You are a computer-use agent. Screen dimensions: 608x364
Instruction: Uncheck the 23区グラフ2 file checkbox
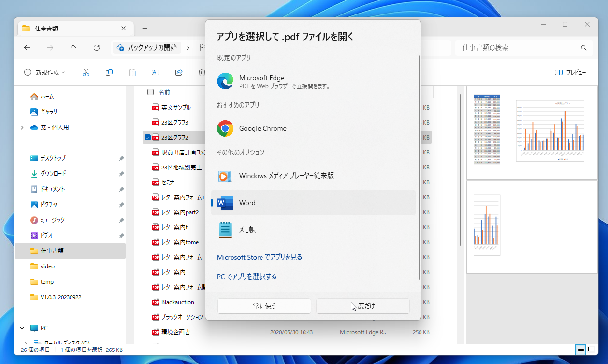[147, 138]
